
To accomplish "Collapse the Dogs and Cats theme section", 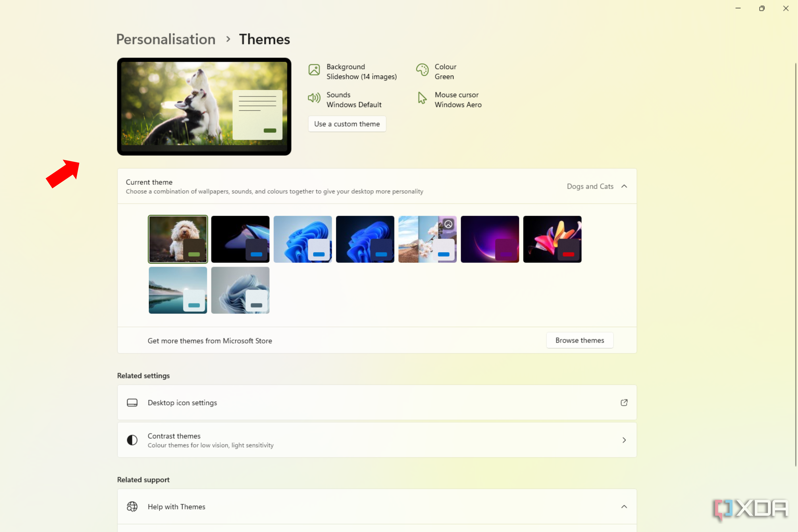I will [x=624, y=186].
